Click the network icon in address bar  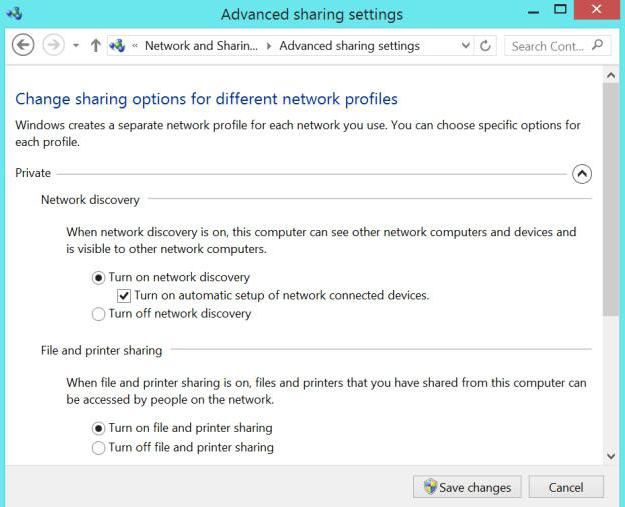[118, 45]
